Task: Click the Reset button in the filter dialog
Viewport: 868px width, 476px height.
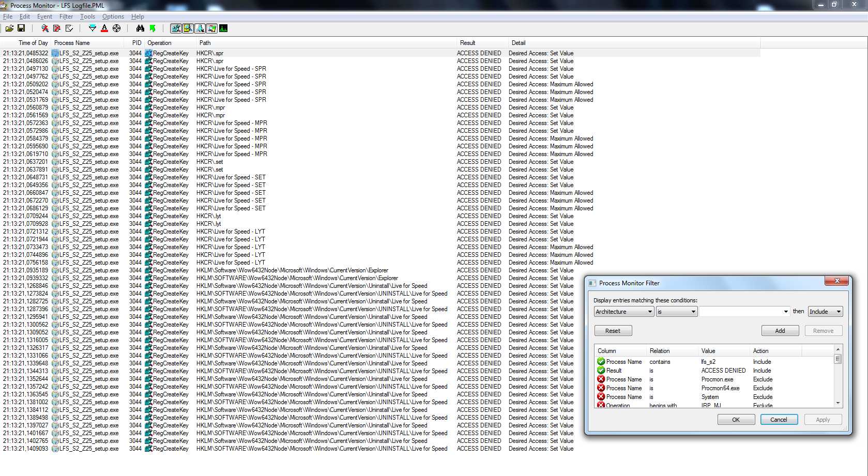Action: coord(613,331)
